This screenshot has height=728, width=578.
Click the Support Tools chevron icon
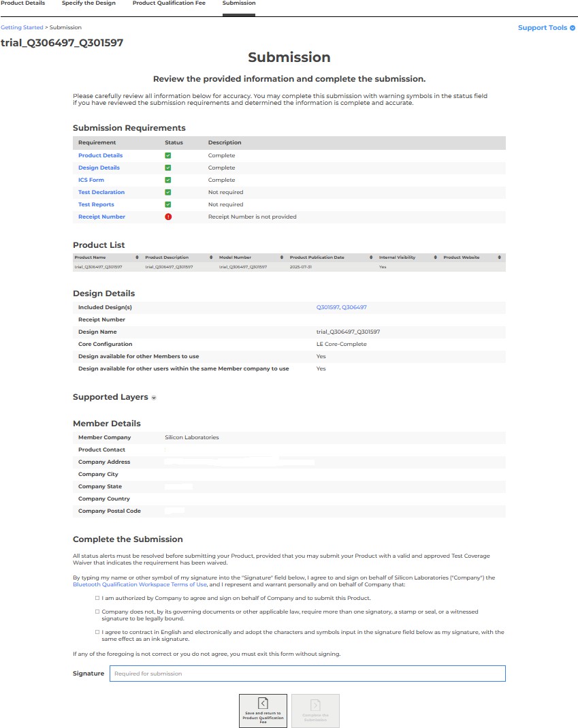pyautogui.click(x=573, y=28)
